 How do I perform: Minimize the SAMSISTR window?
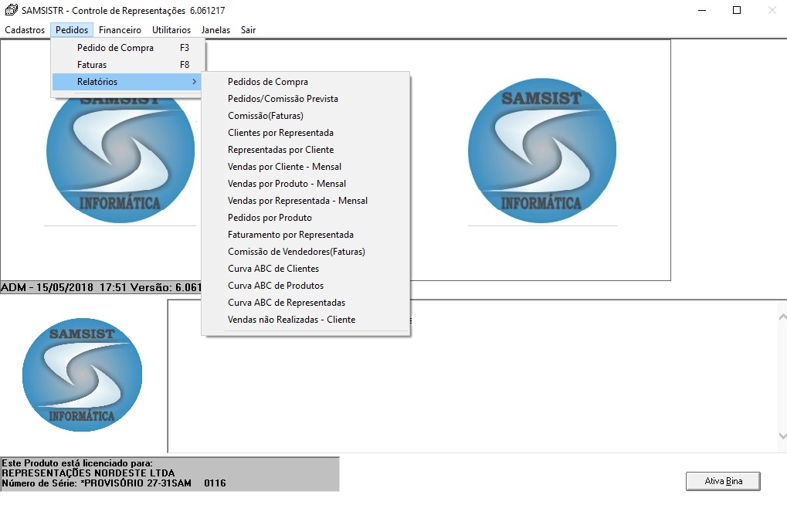[702, 10]
